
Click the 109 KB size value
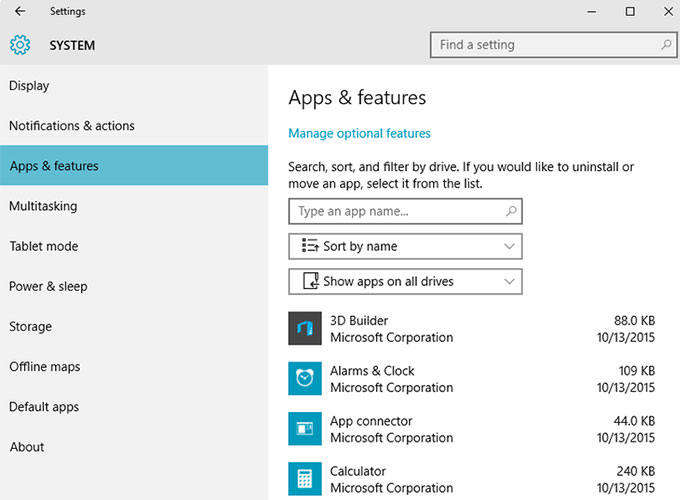tap(637, 371)
